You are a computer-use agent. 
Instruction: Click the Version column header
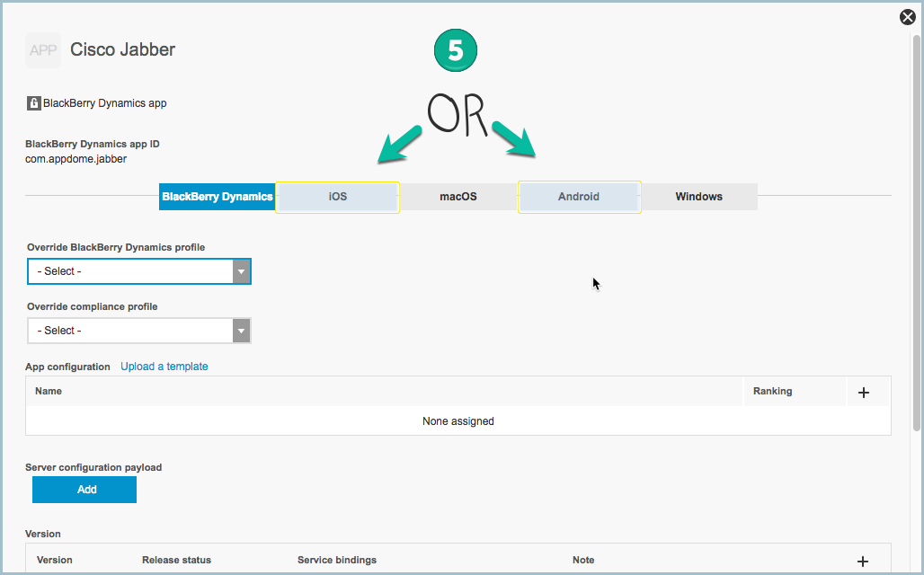click(x=54, y=561)
